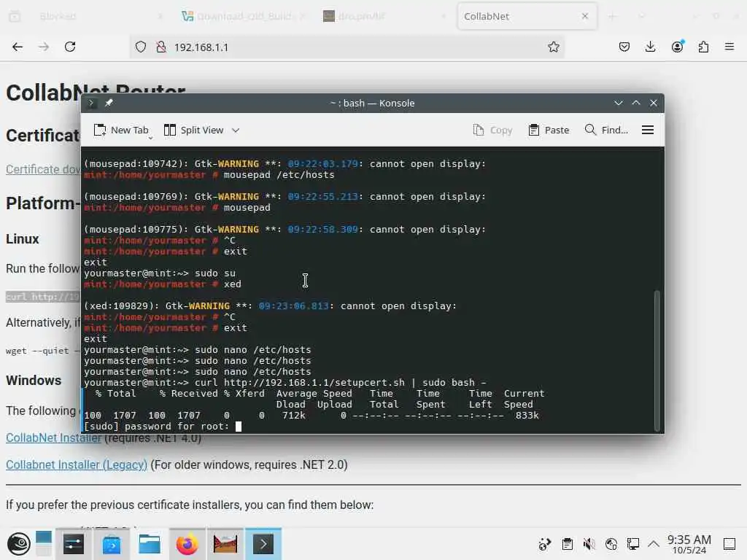Open Find in Konsole toolbar

606,130
